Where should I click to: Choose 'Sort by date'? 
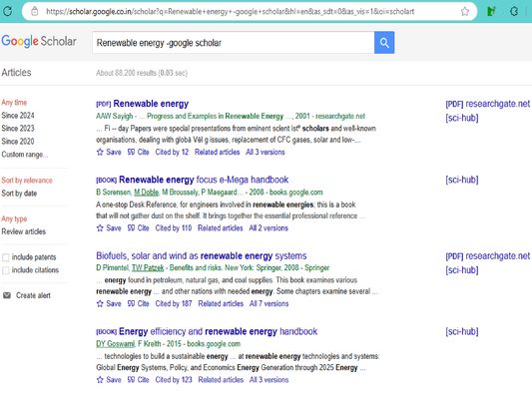click(x=19, y=194)
